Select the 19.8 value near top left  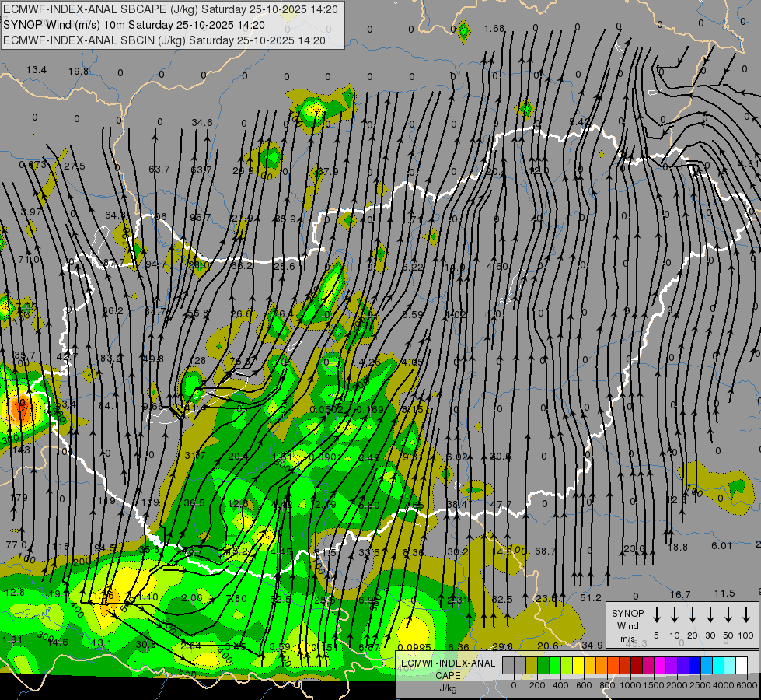pyautogui.click(x=79, y=72)
